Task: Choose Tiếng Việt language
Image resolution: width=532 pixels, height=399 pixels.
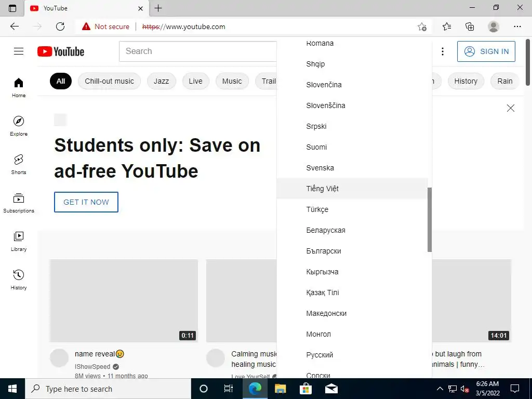Action: [352, 189]
